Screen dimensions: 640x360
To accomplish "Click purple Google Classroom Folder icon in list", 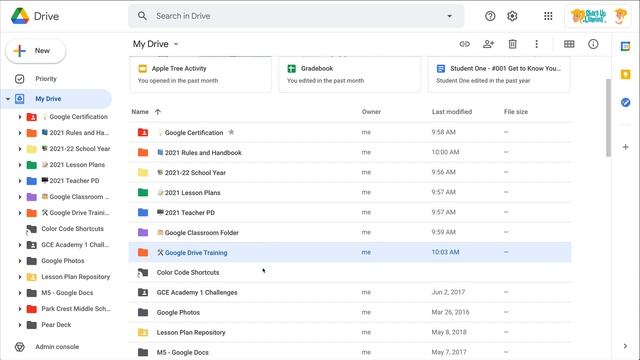I will click(x=143, y=232).
